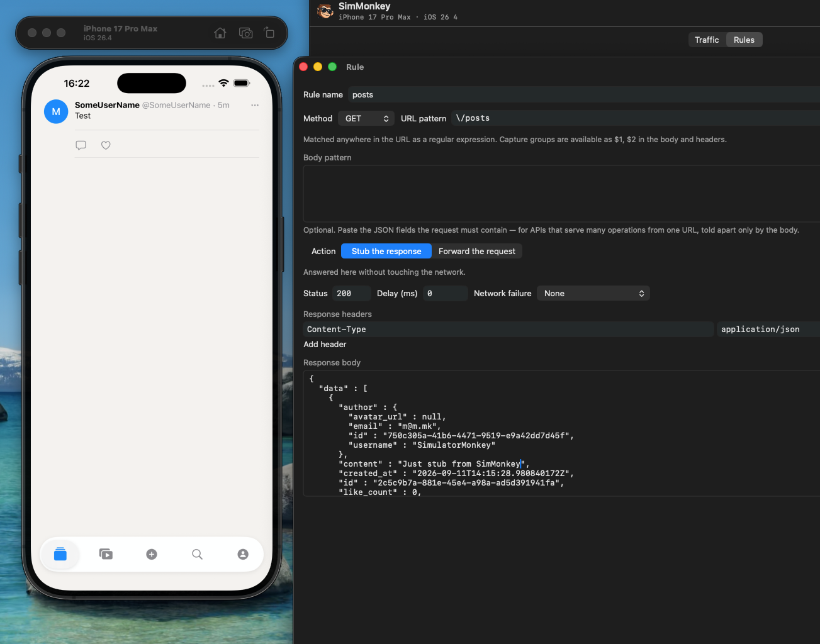Switch to the Rules tab
The width and height of the screenshot is (820, 644).
point(744,40)
